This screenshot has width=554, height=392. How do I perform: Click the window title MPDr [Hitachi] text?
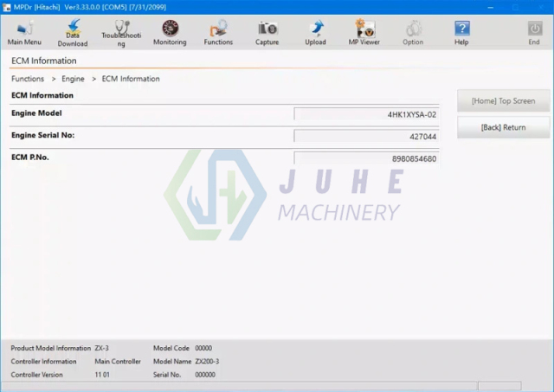[x=36, y=7]
